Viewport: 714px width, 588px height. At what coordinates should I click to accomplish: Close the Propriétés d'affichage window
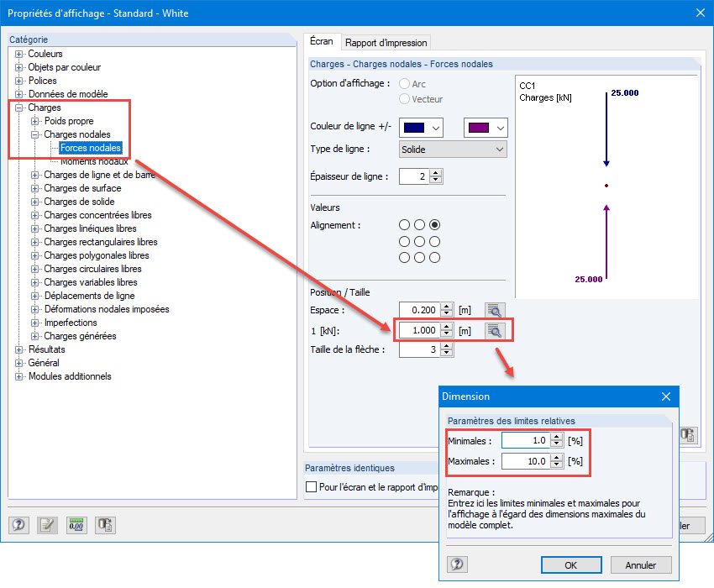(701, 13)
